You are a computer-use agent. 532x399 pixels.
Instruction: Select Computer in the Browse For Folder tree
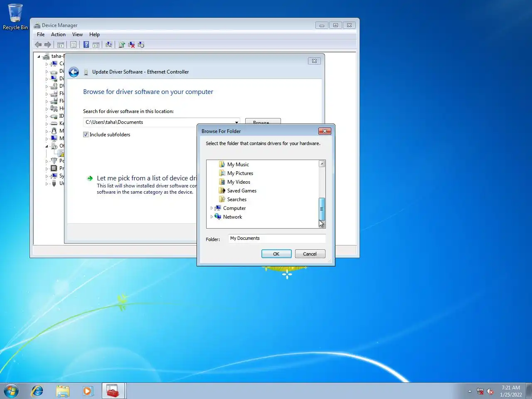[234, 208]
